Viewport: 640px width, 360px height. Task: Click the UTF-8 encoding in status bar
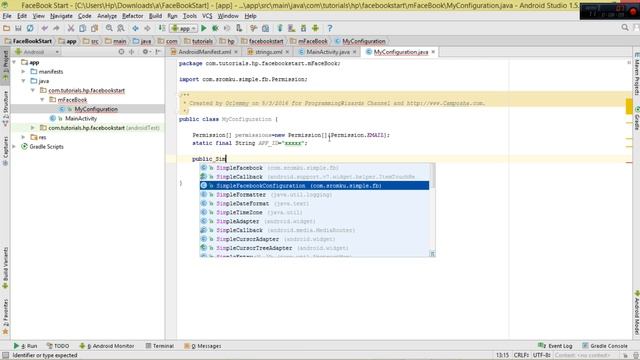tap(542, 355)
